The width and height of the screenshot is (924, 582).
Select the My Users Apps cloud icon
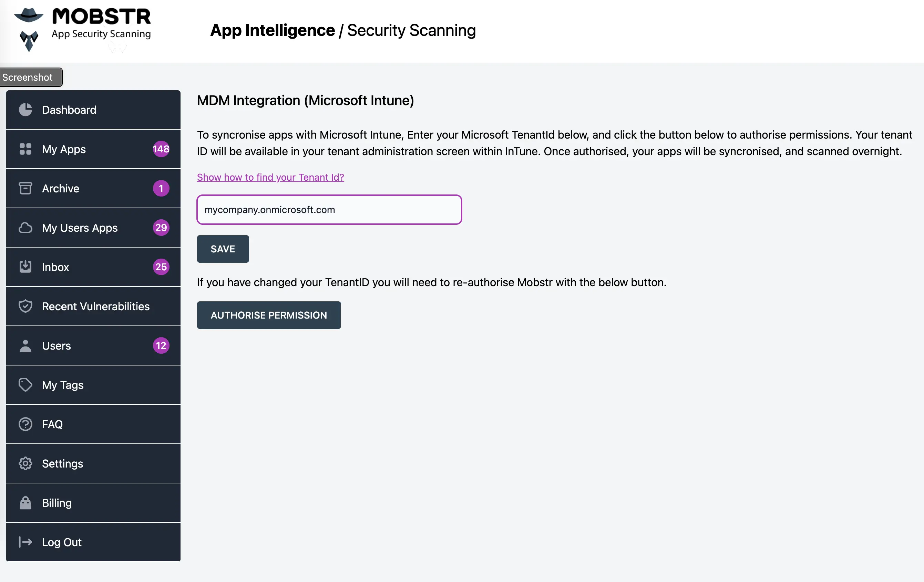click(x=25, y=228)
